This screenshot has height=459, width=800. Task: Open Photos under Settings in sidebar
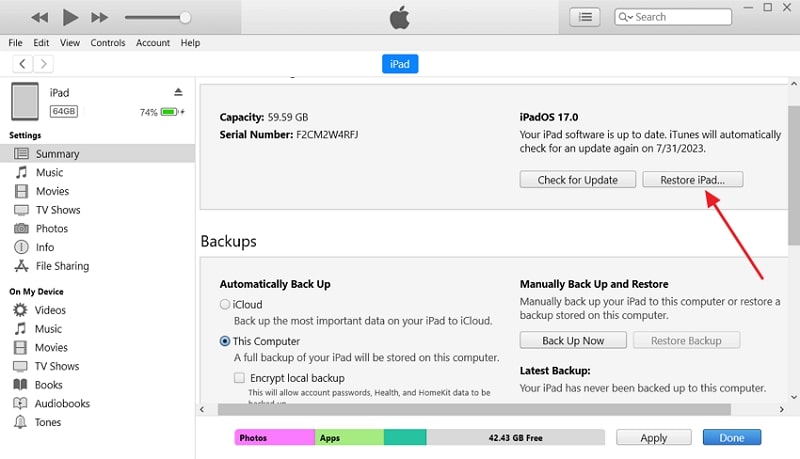coord(51,229)
